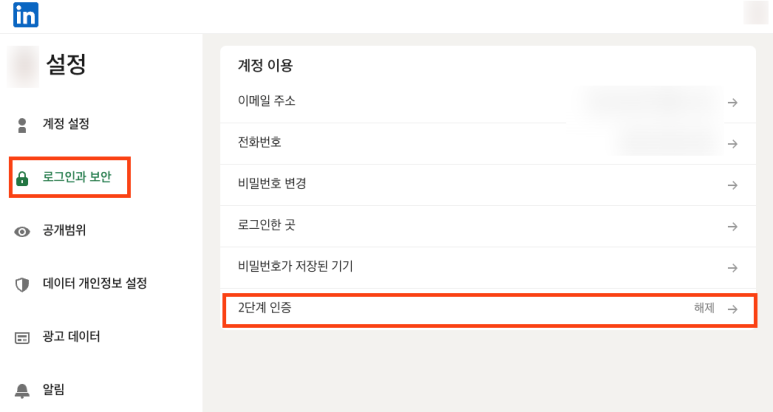Go to 공개범위 settings section
The image size is (773, 412).
pos(64,230)
